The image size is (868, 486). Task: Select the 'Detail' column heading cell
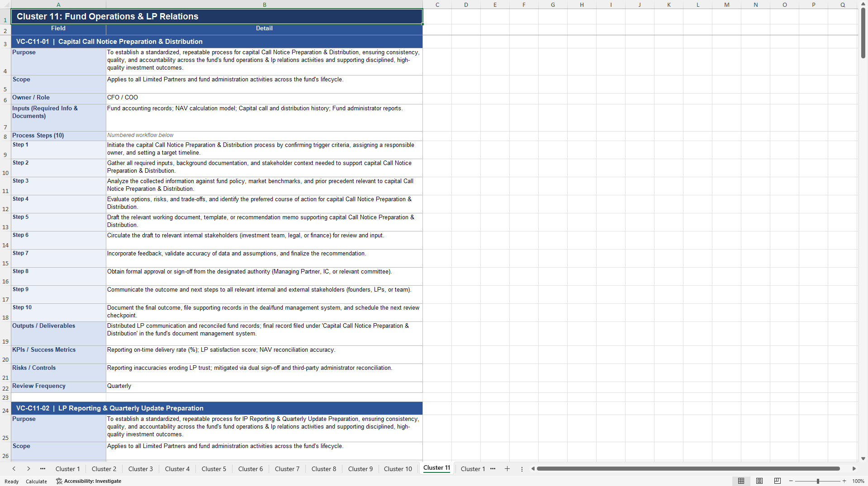pyautogui.click(x=264, y=29)
